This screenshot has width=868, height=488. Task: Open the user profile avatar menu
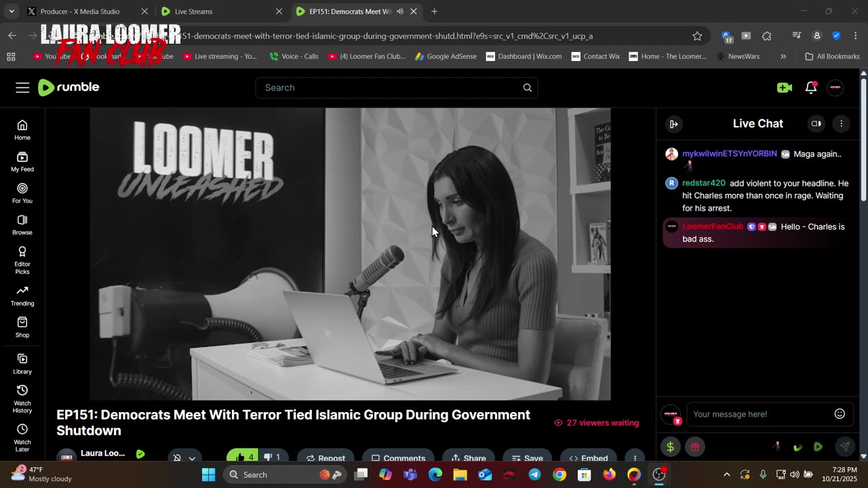click(835, 87)
